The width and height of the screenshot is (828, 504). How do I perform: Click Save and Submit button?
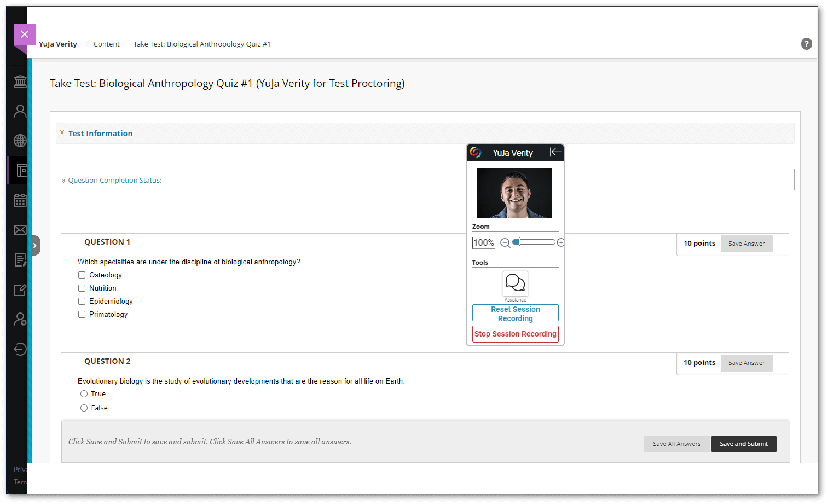point(744,444)
